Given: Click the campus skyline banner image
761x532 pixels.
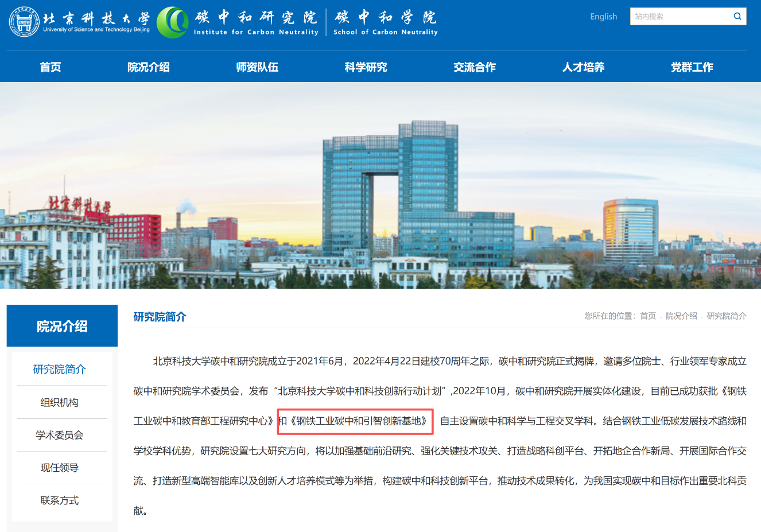Looking at the screenshot, I should [380, 185].
